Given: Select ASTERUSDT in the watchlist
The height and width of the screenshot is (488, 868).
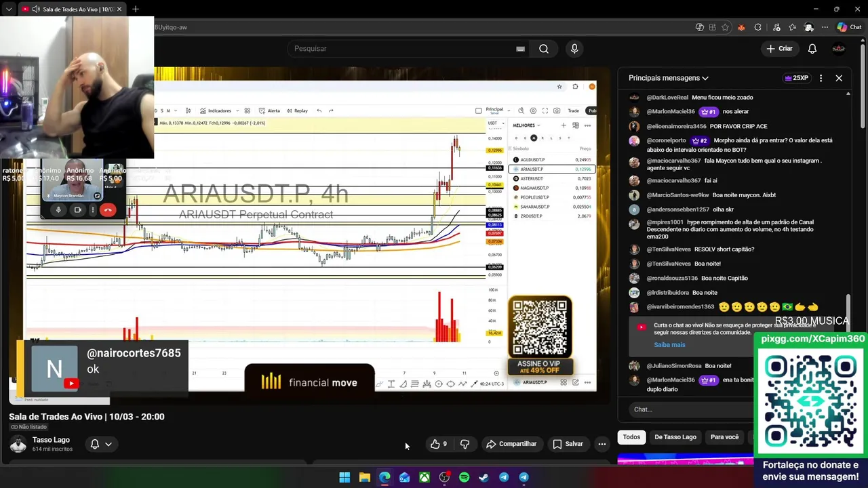Looking at the screenshot, I should (551, 178).
